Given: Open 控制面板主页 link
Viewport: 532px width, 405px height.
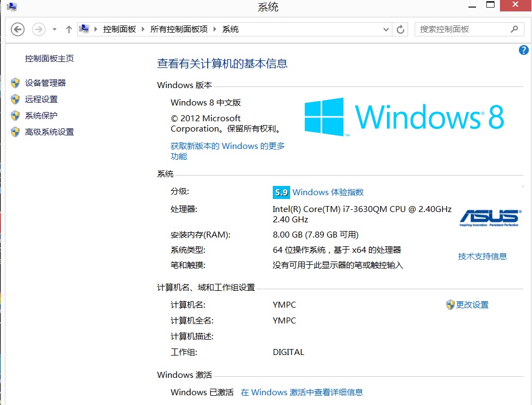Looking at the screenshot, I should [x=49, y=58].
